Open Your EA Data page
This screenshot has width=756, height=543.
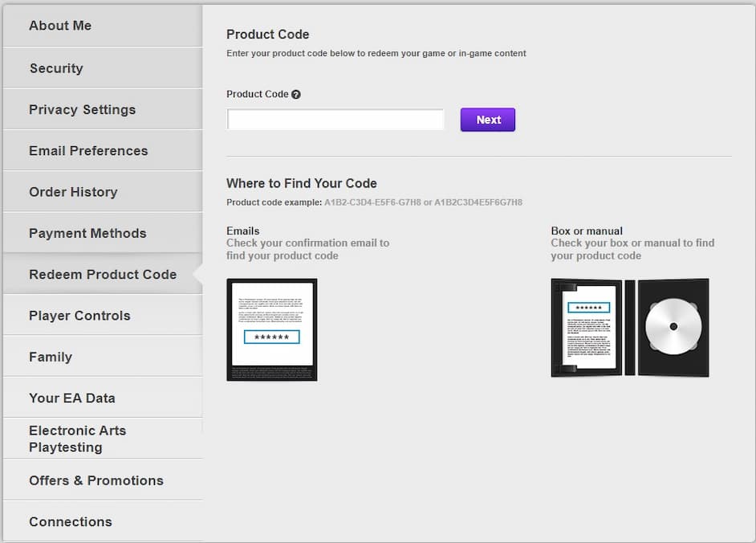[x=72, y=398]
